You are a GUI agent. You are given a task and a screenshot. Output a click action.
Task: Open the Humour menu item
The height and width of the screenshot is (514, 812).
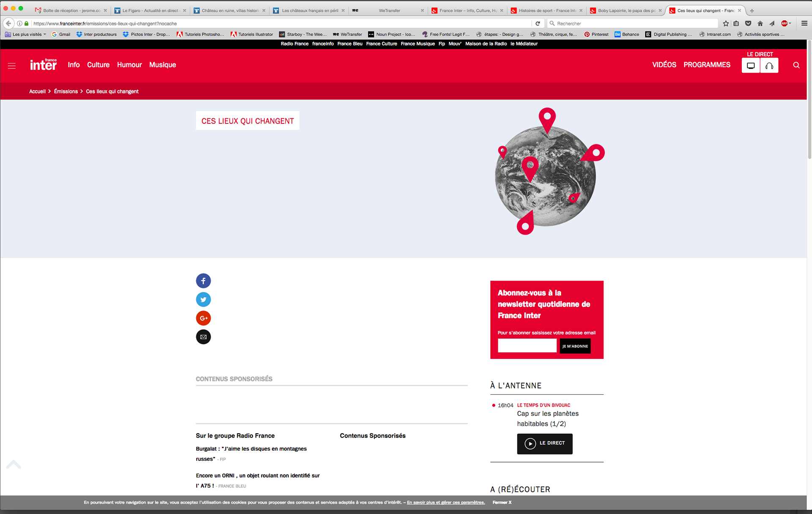pyautogui.click(x=129, y=65)
